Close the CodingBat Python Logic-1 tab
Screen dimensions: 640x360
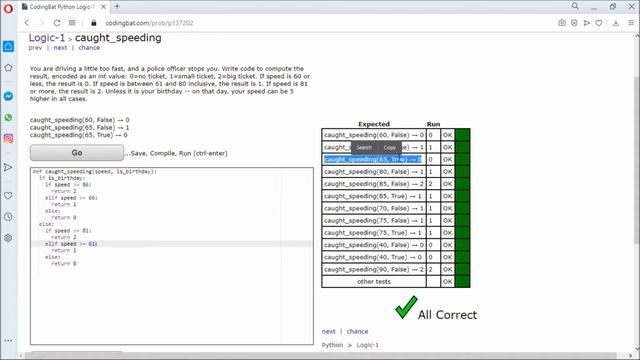(x=103, y=7)
